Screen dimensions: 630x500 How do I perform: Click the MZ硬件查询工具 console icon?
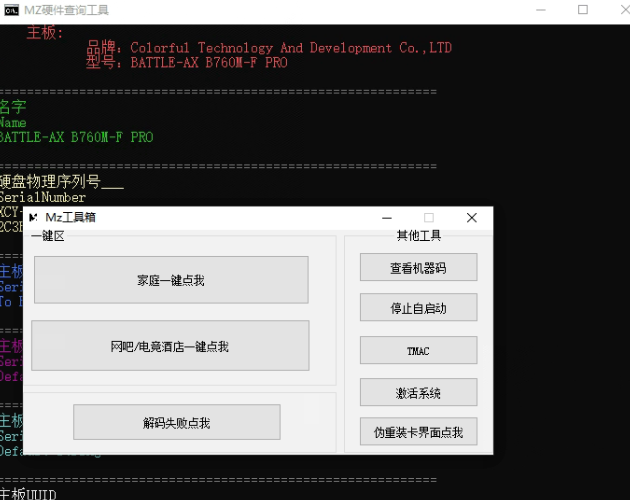coord(11,10)
